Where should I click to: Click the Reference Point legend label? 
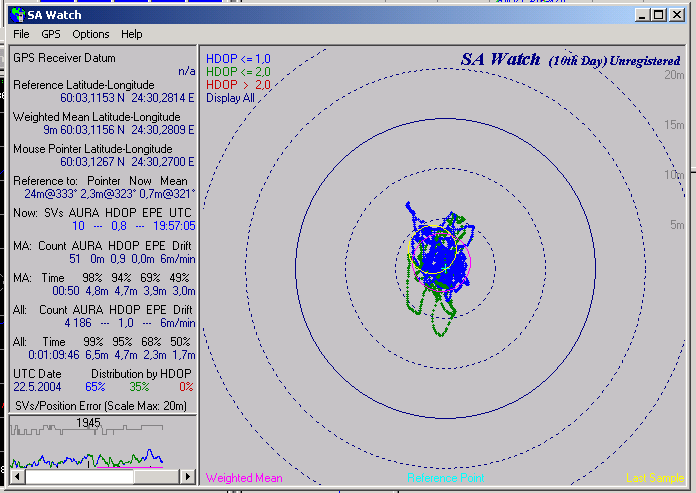click(x=445, y=478)
